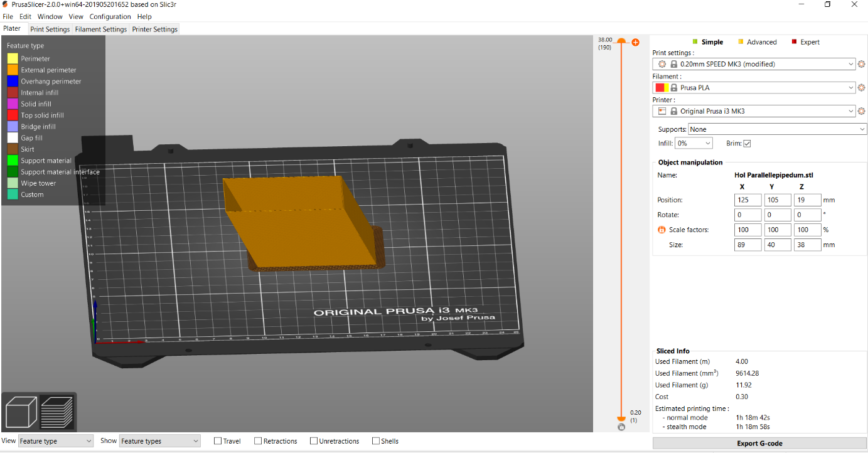Open the View menu
This screenshot has width=868, height=453.
[x=75, y=17]
